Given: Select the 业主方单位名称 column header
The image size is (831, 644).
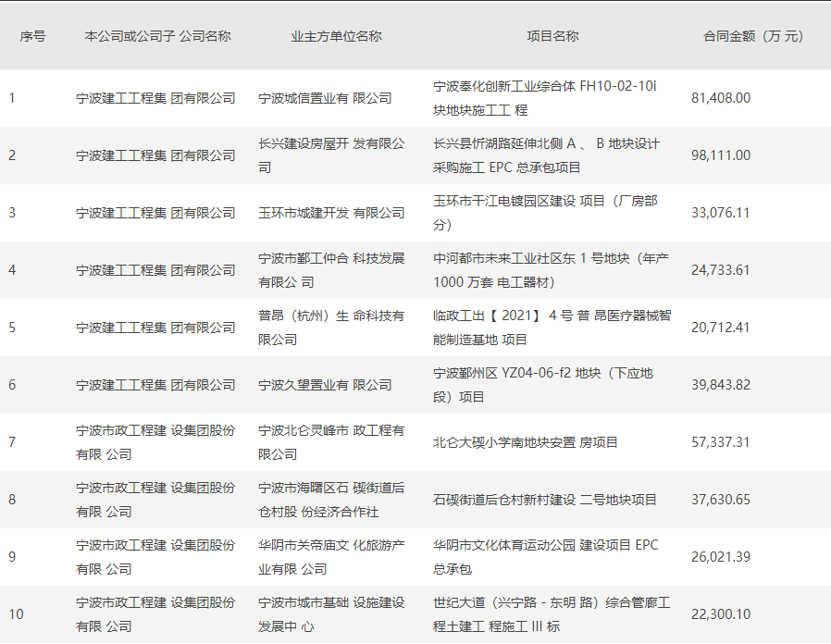Looking at the screenshot, I should [x=336, y=36].
